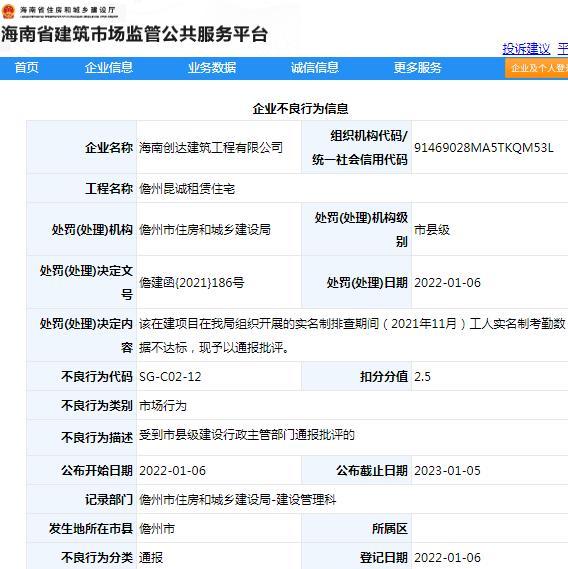Click the orange 企业及个人登录 button
The image size is (568, 569).
coord(537,68)
